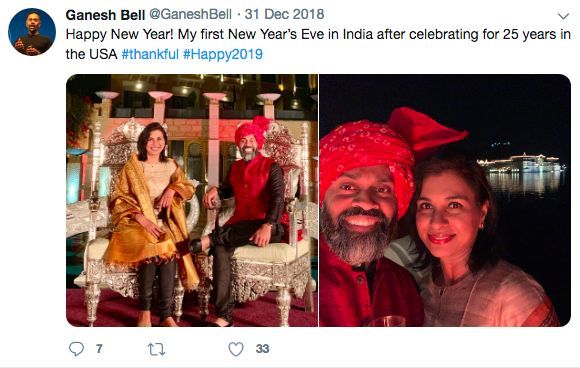580x368 pixels.
Task: Click the retweet arrows icon
Action: (x=156, y=349)
